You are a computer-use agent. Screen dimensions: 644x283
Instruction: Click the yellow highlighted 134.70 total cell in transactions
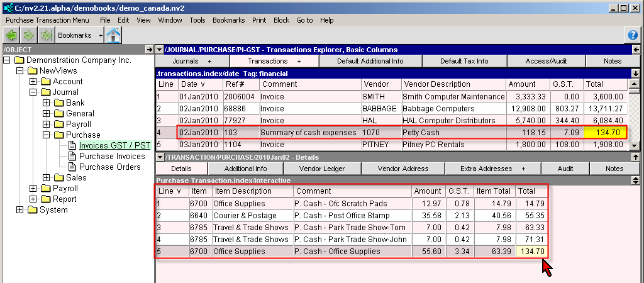click(606, 133)
